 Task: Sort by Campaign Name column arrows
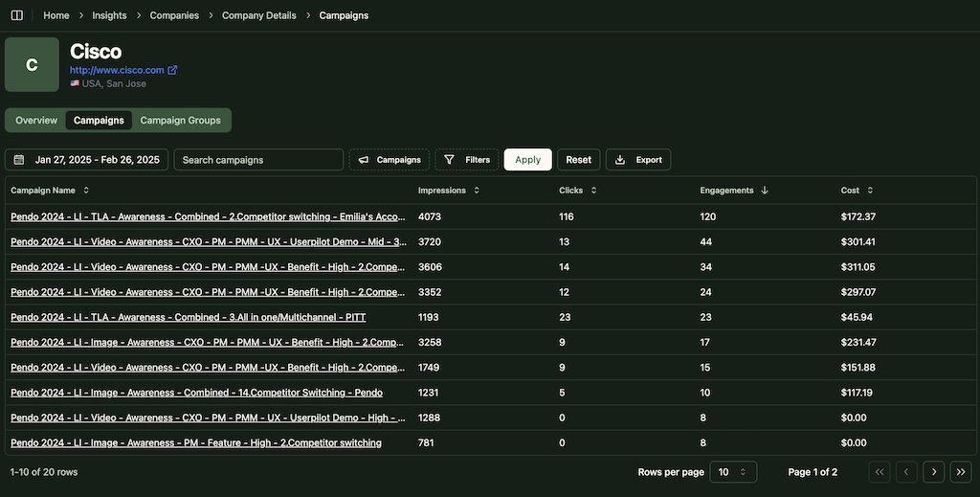pos(86,190)
